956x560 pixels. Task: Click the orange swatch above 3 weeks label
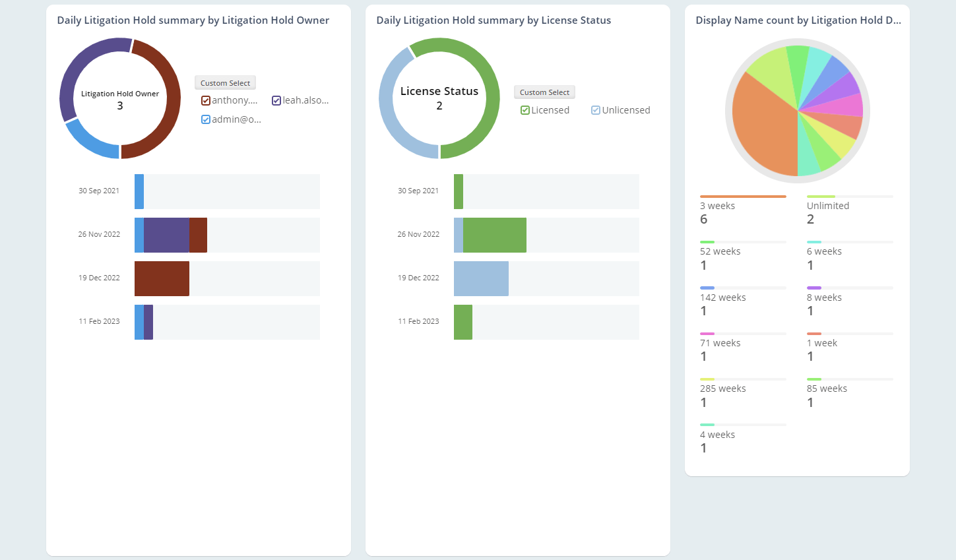(743, 195)
